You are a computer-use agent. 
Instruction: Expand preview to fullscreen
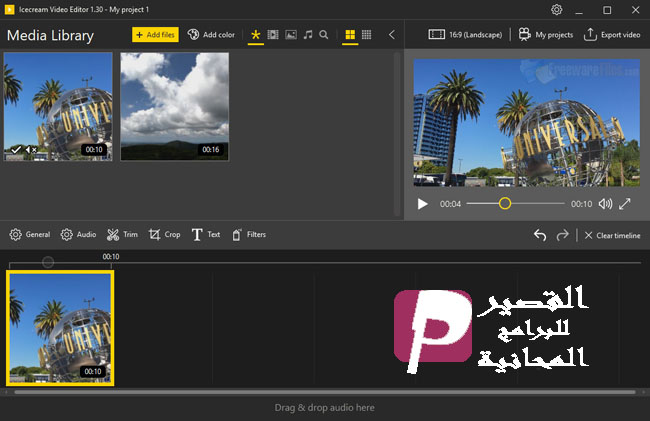pyautogui.click(x=625, y=204)
